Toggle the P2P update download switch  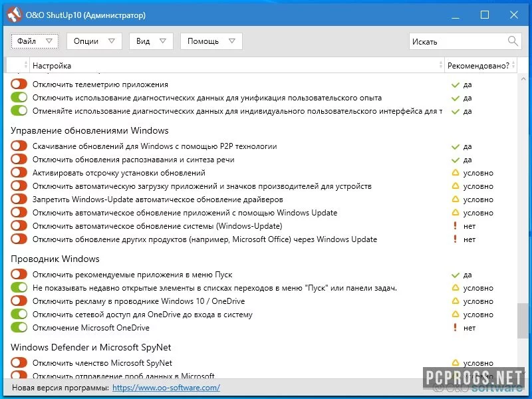pyautogui.click(x=19, y=146)
